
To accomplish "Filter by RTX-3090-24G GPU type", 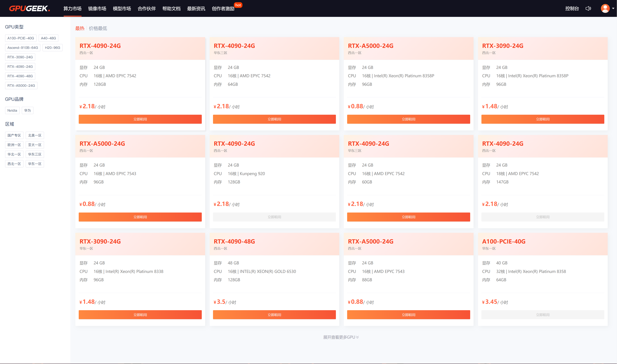I will pyautogui.click(x=20, y=57).
